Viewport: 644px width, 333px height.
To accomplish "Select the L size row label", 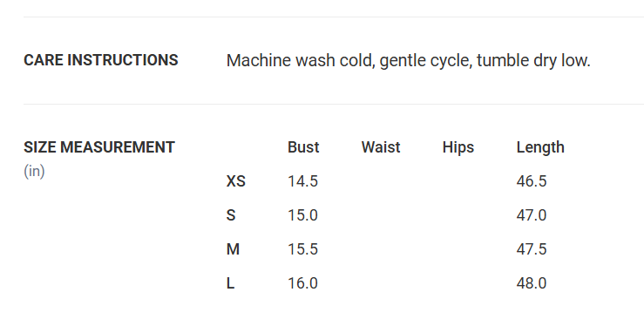I will point(230,283).
